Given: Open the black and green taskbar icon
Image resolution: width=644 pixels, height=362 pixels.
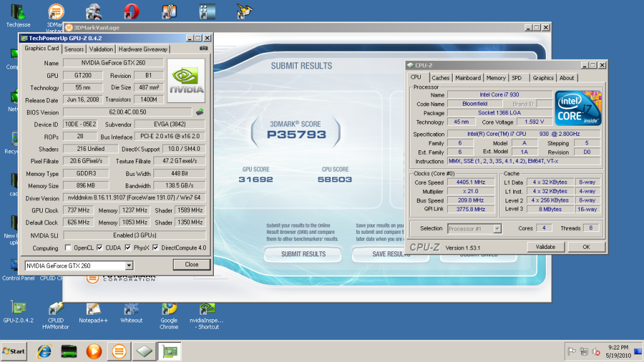Looking at the screenshot, I should coord(69,351).
